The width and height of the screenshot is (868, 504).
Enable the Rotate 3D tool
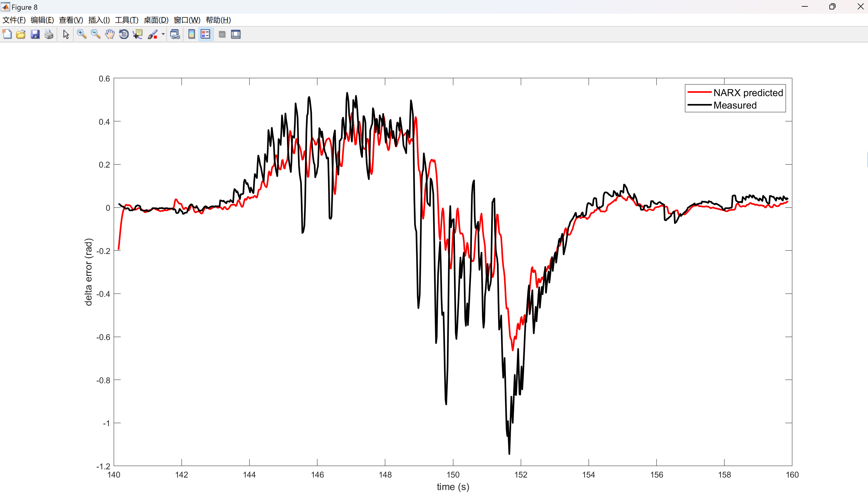point(124,34)
